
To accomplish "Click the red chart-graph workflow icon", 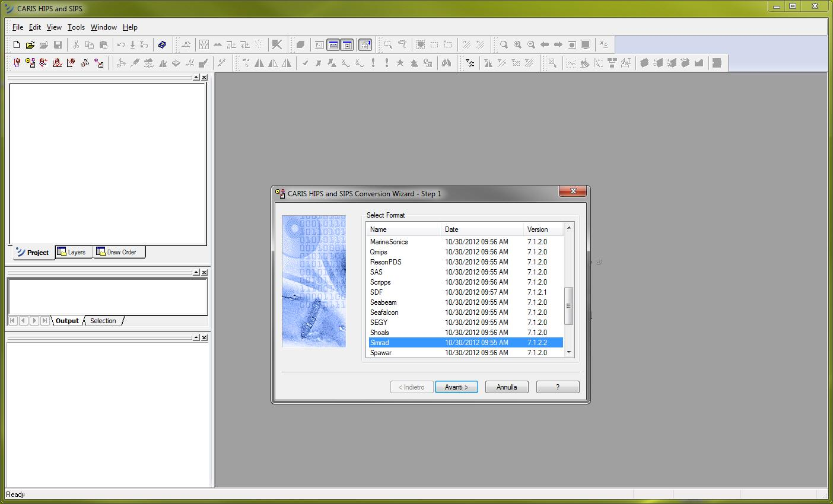I will [x=58, y=63].
